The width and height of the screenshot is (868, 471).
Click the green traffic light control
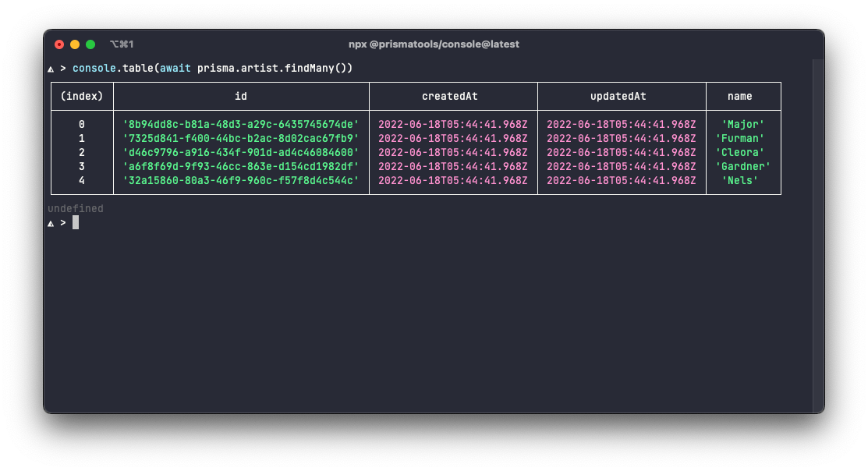click(89, 44)
